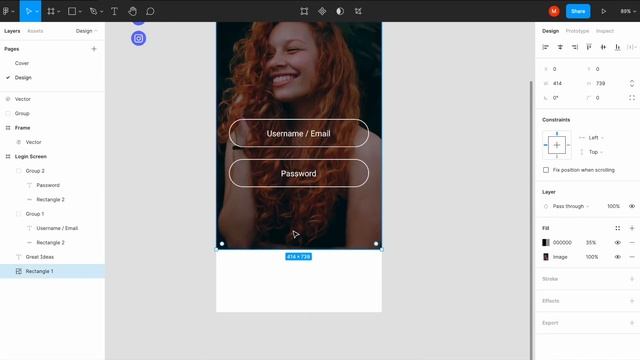Toggle layer visibility eye icon

click(x=632, y=206)
